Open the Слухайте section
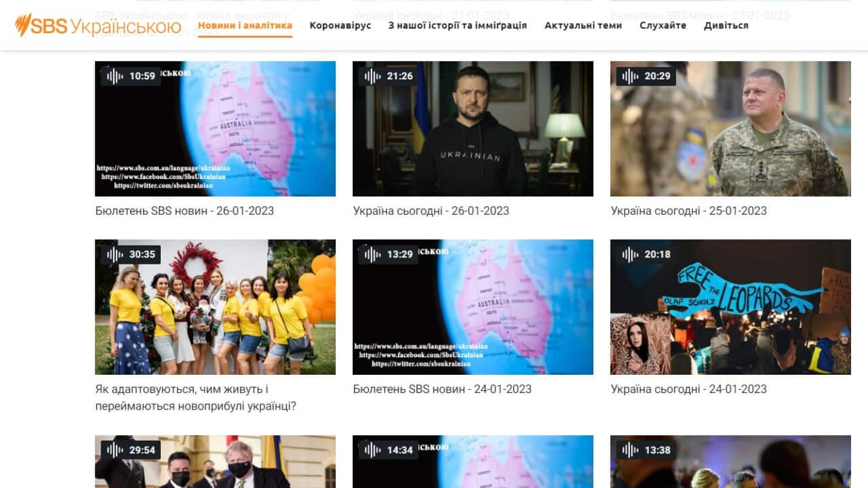Screen dimensions: 868x488 coord(663,25)
